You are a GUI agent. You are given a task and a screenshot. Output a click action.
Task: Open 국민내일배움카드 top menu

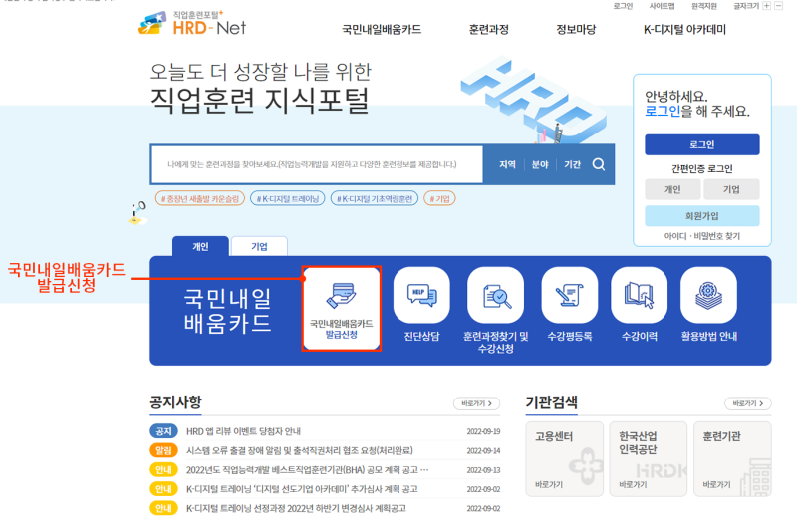click(382, 30)
